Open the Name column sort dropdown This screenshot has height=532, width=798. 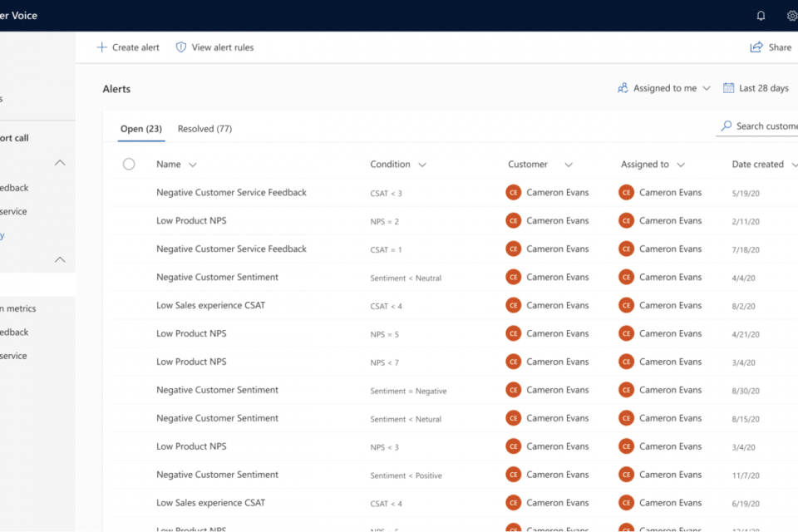[x=193, y=165]
